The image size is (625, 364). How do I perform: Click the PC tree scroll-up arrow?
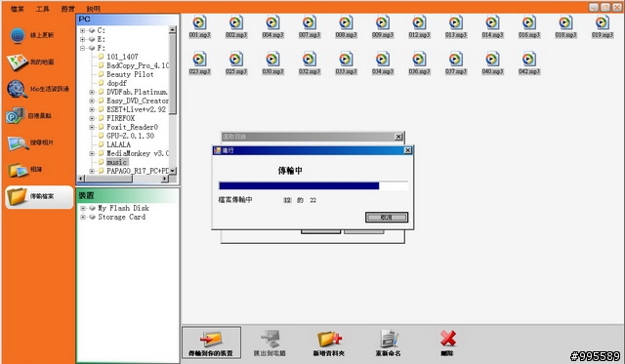pos(173,29)
